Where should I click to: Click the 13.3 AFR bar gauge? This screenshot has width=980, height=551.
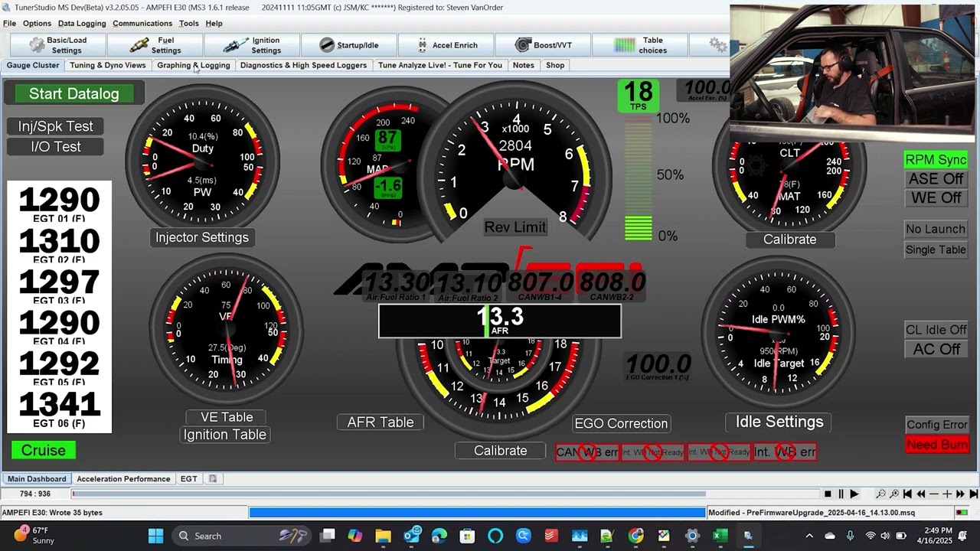(500, 321)
